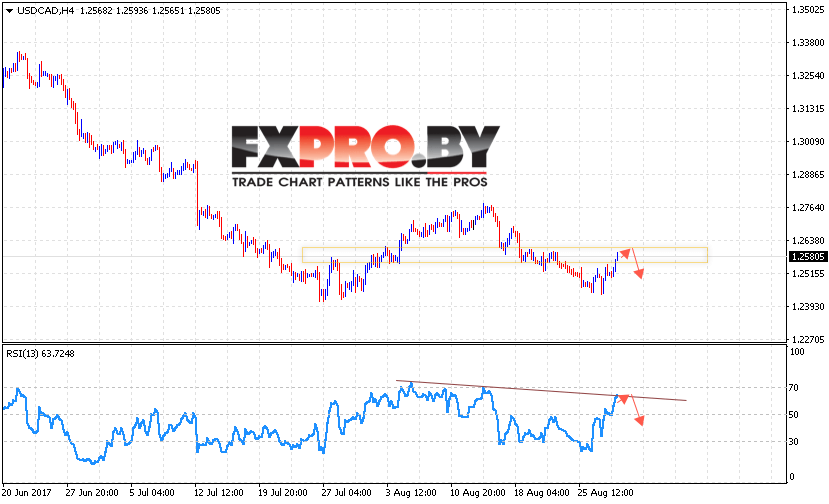Select the price scale label 1.32540

[x=808, y=76]
